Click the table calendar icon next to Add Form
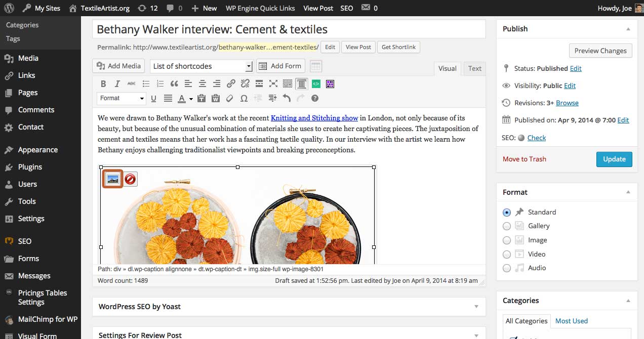The image size is (644, 339). [316, 66]
